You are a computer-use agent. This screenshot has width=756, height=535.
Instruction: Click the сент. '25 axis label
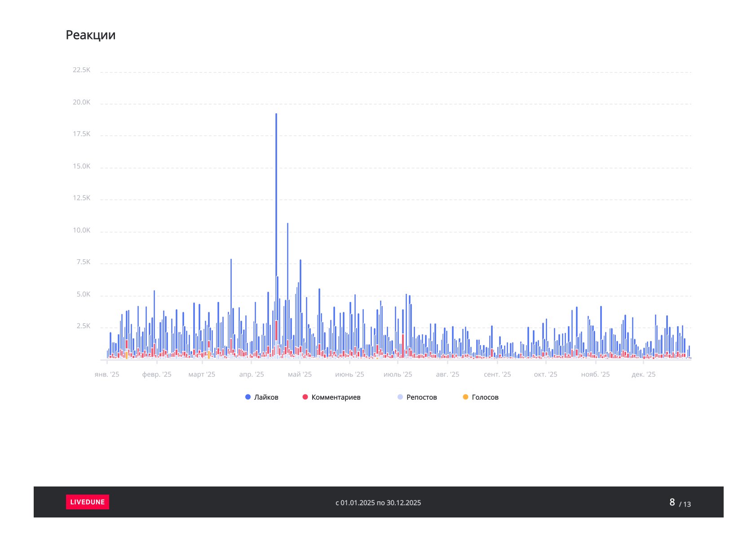(497, 375)
